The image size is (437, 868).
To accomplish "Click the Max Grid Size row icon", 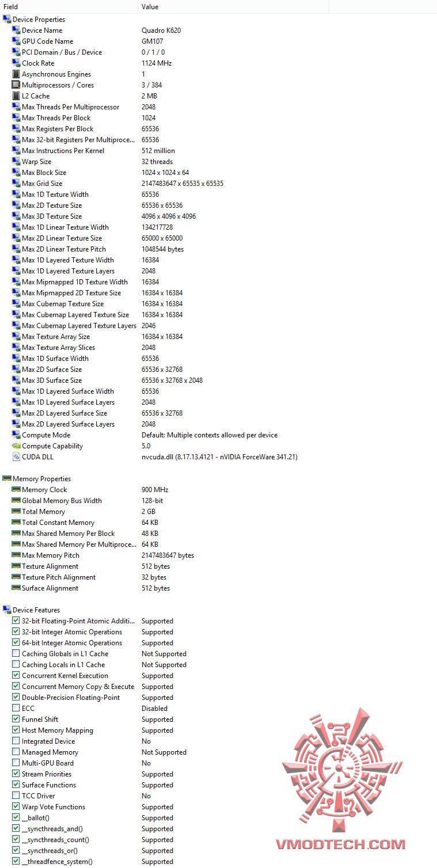I will (x=16, y=183).
